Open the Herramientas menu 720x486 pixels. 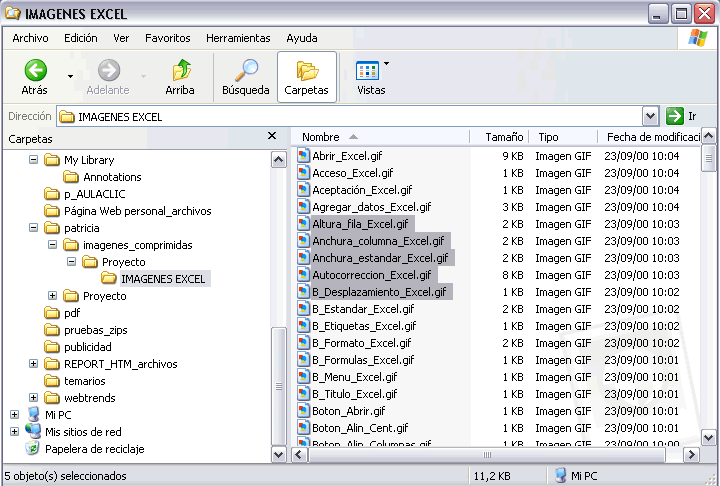pos(238,38)
